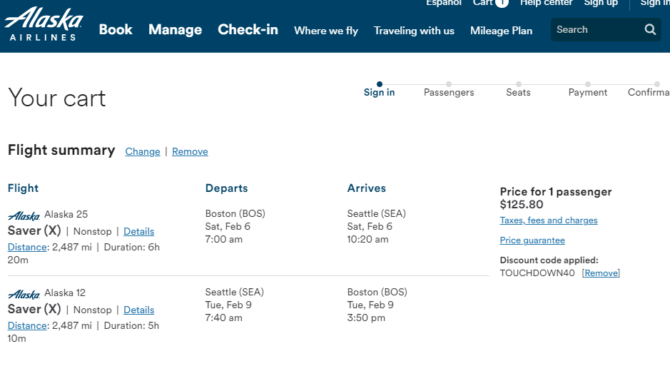Image resolution: width=670 pixels, height=366 pixels.
Task: Open the Cart item count badge
Action: [502, 3]
